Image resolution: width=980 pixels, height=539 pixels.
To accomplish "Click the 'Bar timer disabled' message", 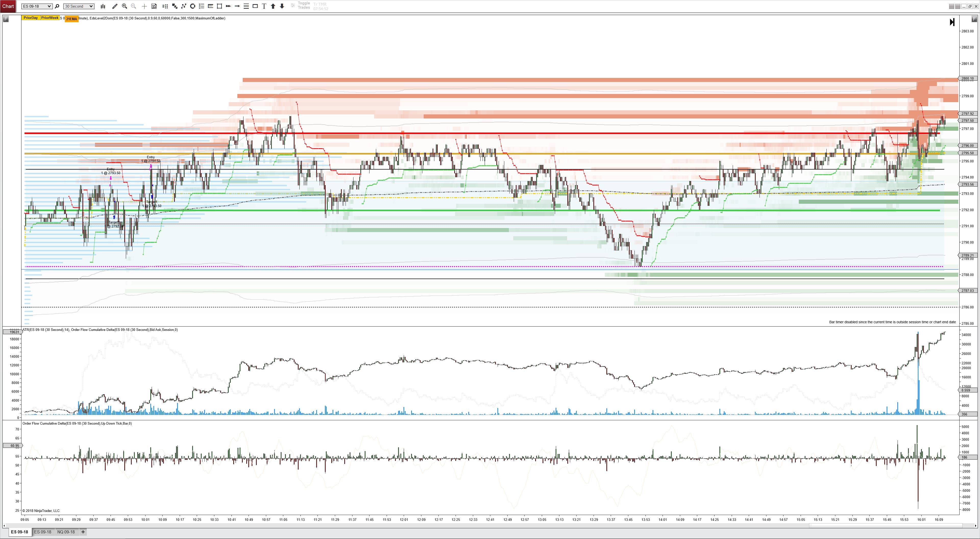I will coord(892,322).
